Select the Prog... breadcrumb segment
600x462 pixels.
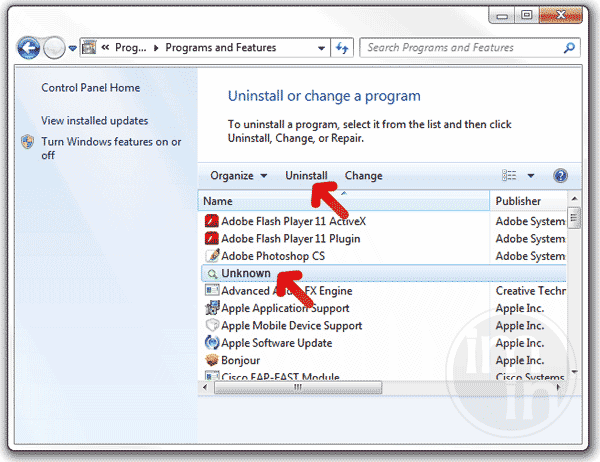130,47
